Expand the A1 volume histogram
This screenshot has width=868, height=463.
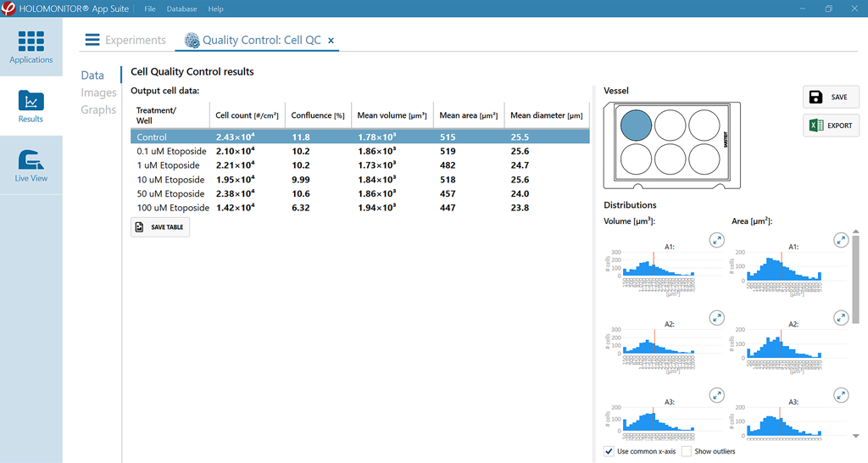(x=717, y=240)
